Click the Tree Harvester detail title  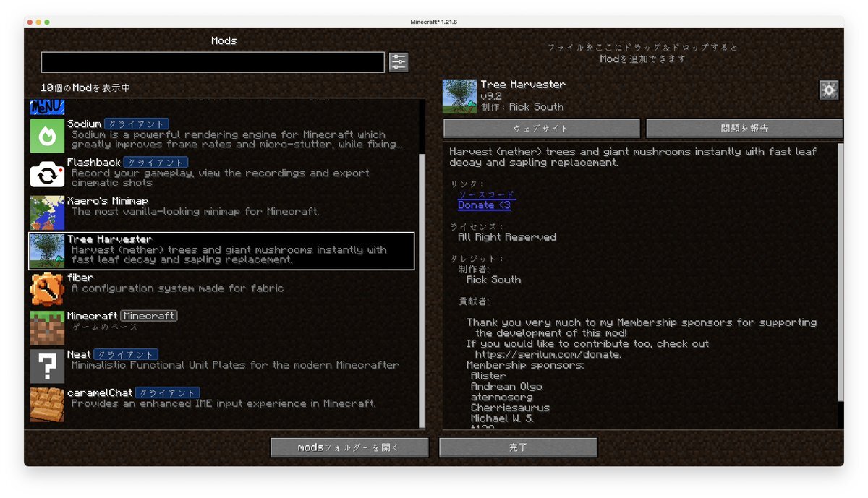tap(523, 85)
